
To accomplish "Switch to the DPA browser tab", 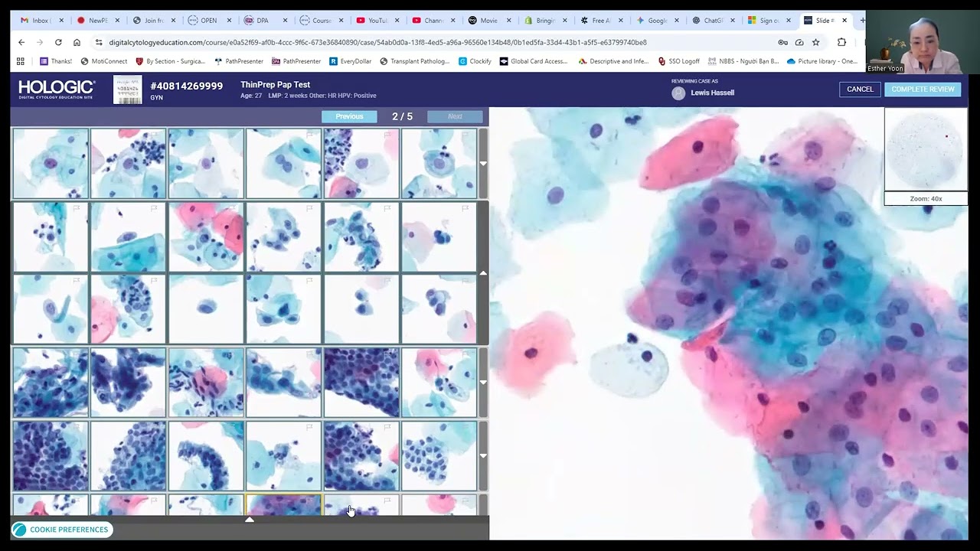I will 264,21.
